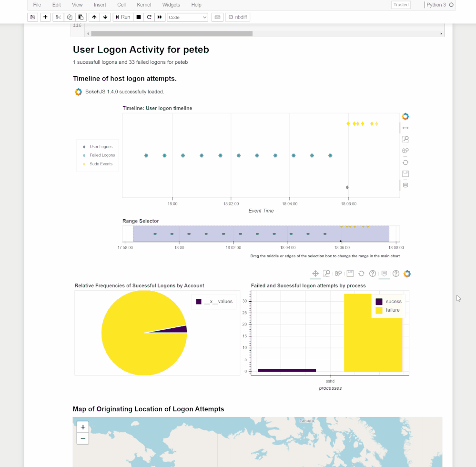Toggle Sudo Events legend entry
Screen dimensions: 476x467
coord(98,164)
